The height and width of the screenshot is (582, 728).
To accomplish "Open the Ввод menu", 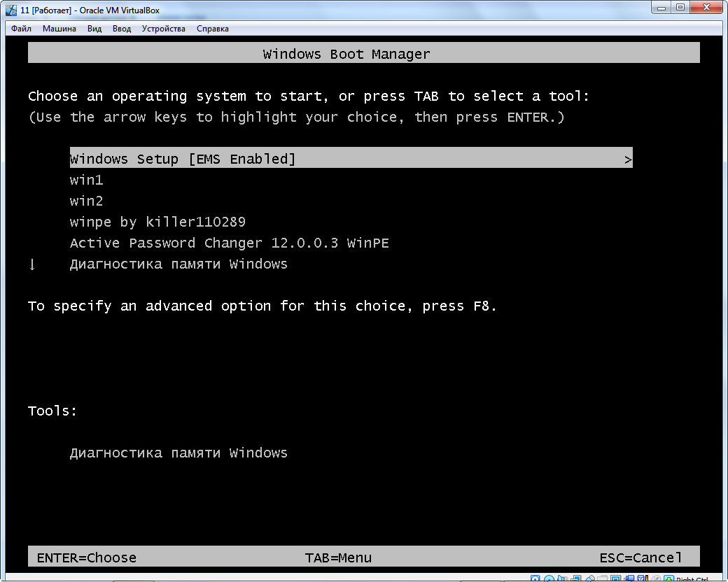I will pyautogui.click(x=121, y=29).
